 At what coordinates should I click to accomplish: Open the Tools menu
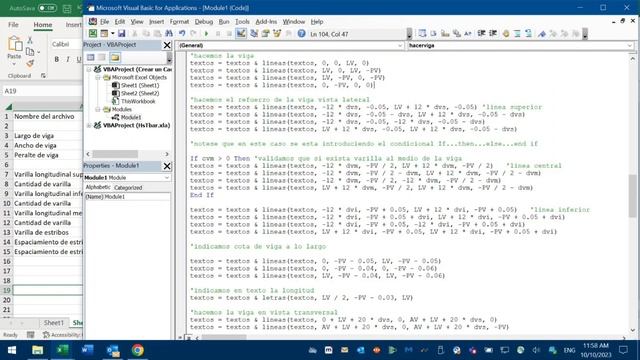(242, 22)
